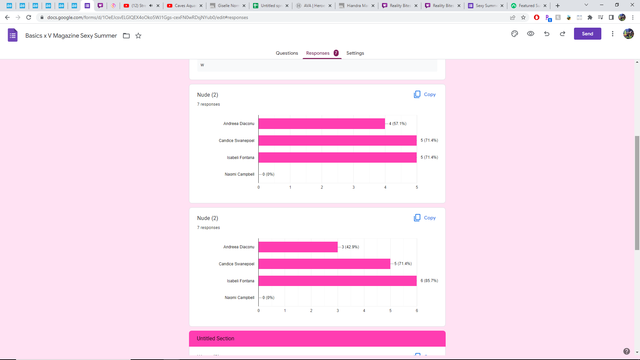The image size is (640, 360).
Task: Open the Extensions puzzle piece menu
Action: pos(590,18)
